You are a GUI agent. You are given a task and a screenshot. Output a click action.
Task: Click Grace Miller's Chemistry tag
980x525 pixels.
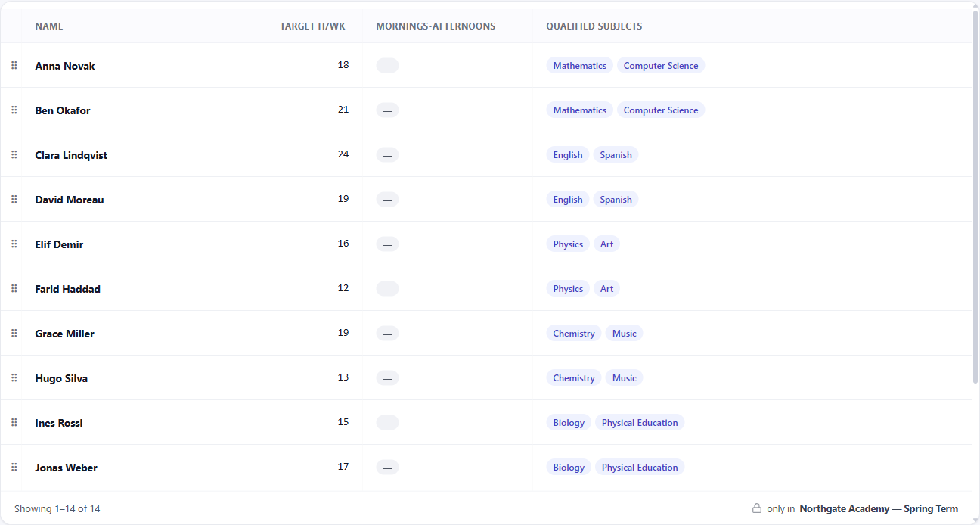[x=574, y=334]
